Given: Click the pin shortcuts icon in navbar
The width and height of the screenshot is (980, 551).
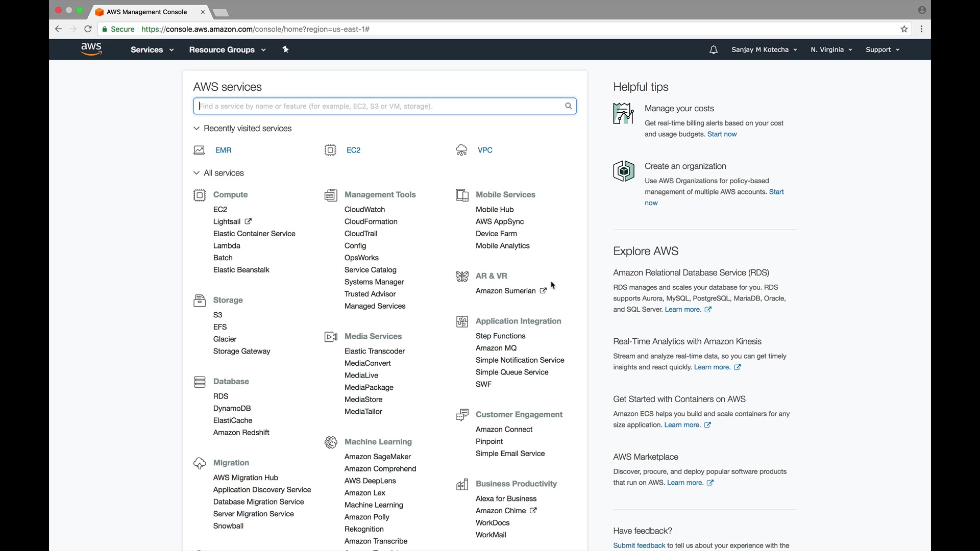Looking at the screenshot, I should (286, 49).
